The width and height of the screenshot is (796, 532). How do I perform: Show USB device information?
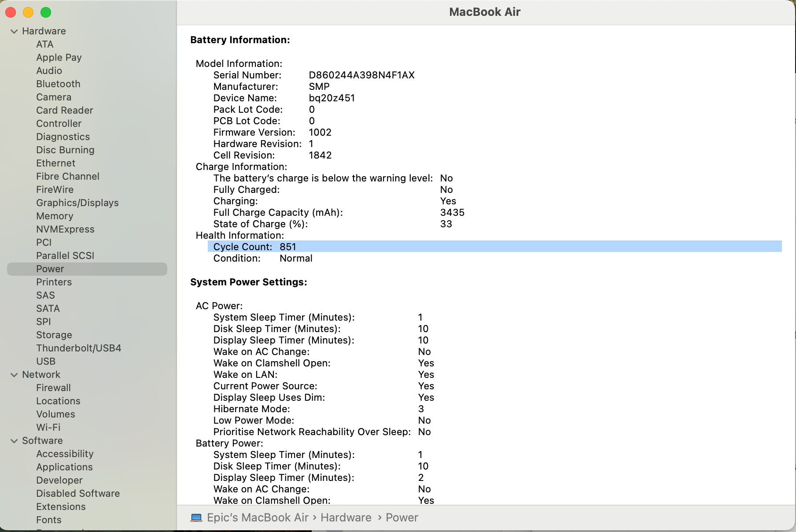point(46,362)
